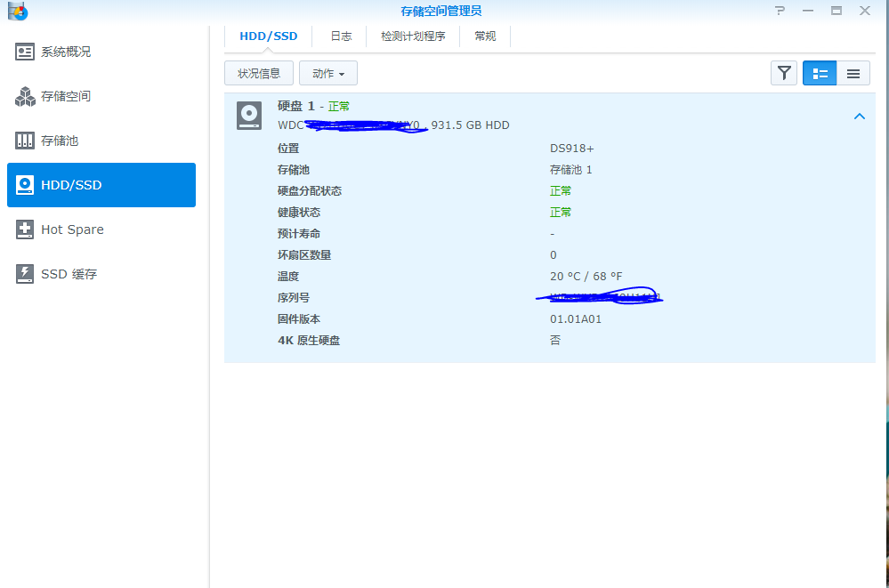Click the 硬盘 1 hard drive icon

click(249, 116)
